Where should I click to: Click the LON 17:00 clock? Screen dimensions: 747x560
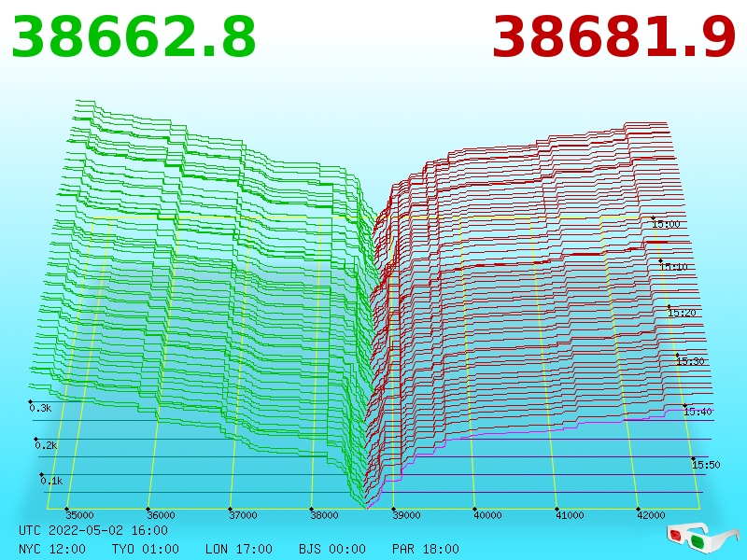[x=239, y=549]
